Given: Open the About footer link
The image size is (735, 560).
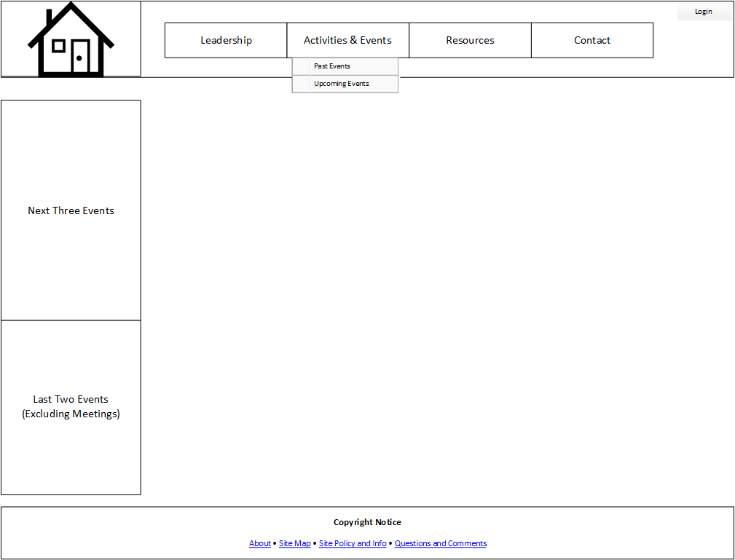Looking at the screenshot, I should pyautogui.click(x=259, y=543).
